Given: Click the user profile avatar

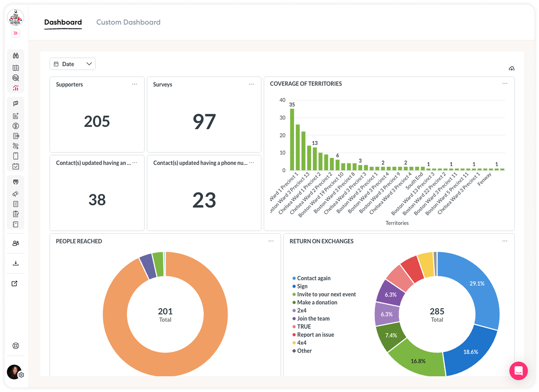Looking at the screenshot, I should [x=14, y=372].
